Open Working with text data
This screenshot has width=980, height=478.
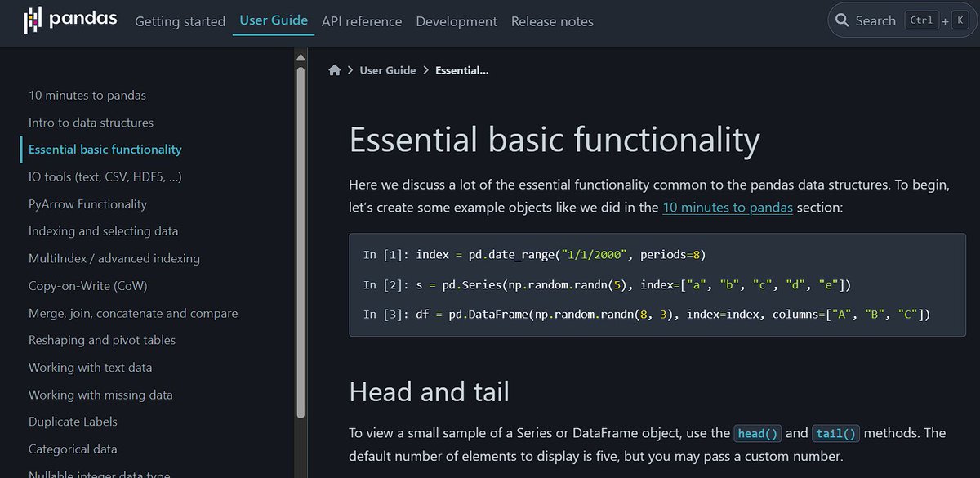tap(90, 368)
